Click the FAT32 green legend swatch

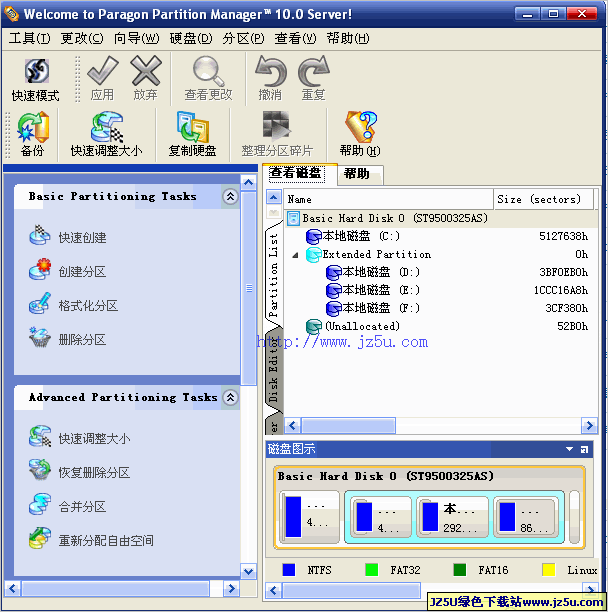(372, 570)
